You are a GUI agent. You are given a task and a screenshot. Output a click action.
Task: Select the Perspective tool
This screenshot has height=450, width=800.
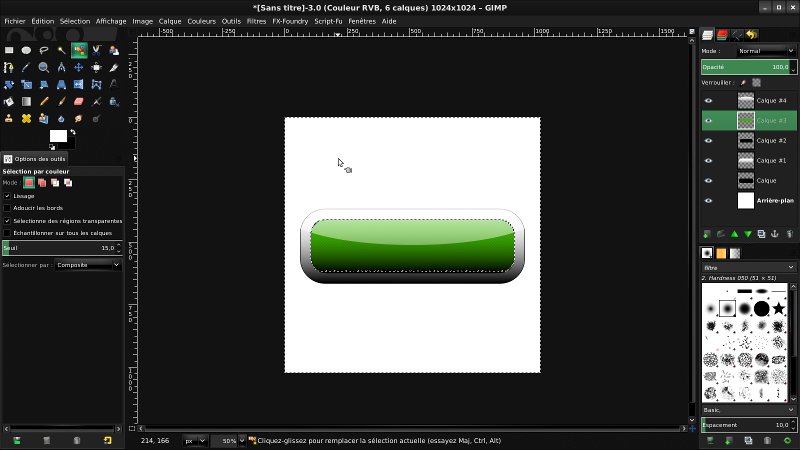pos(61,84)
